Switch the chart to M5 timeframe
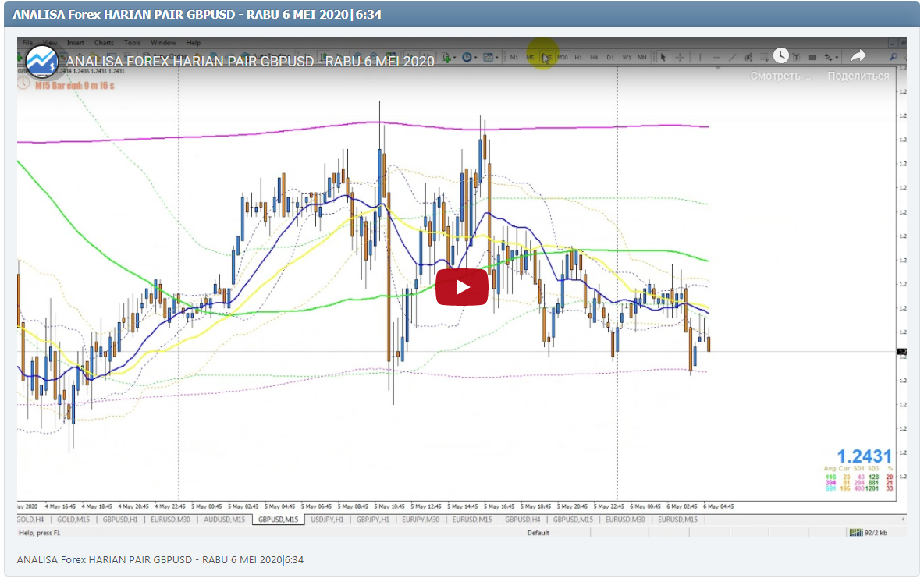 coord(530,57)
